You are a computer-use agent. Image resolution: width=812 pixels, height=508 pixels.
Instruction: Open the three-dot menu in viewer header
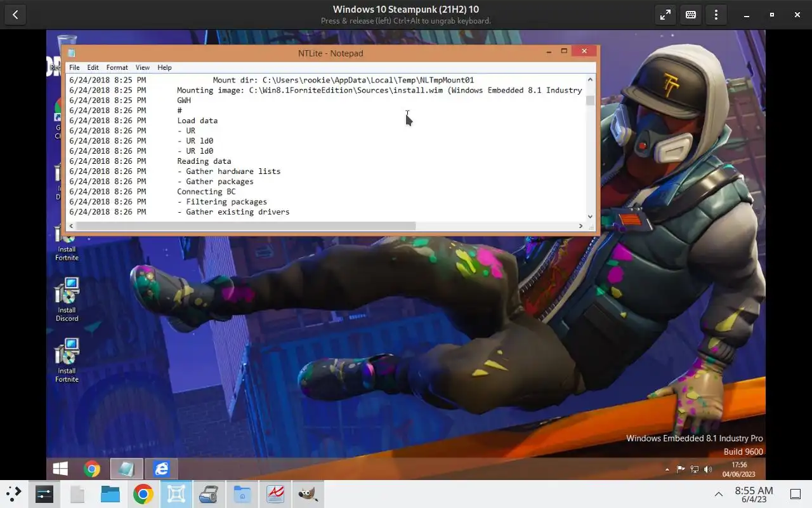click(x=716, y=15)
